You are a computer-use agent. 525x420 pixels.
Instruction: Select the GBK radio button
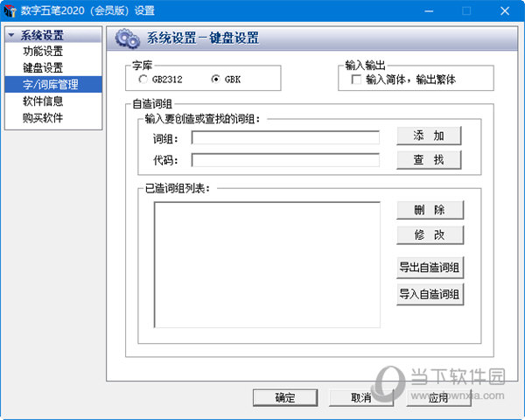(x=215, y=80)
